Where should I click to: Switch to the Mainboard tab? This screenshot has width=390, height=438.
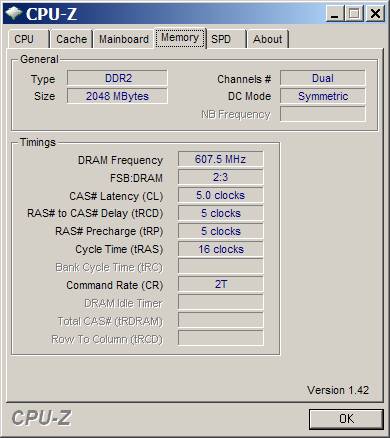[x=124, y=39]
